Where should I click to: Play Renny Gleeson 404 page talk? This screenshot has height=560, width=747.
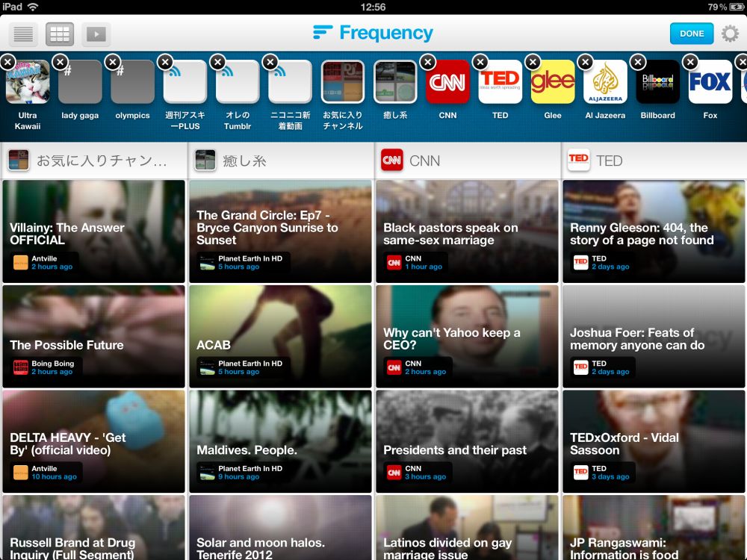(x=654, y=231)
